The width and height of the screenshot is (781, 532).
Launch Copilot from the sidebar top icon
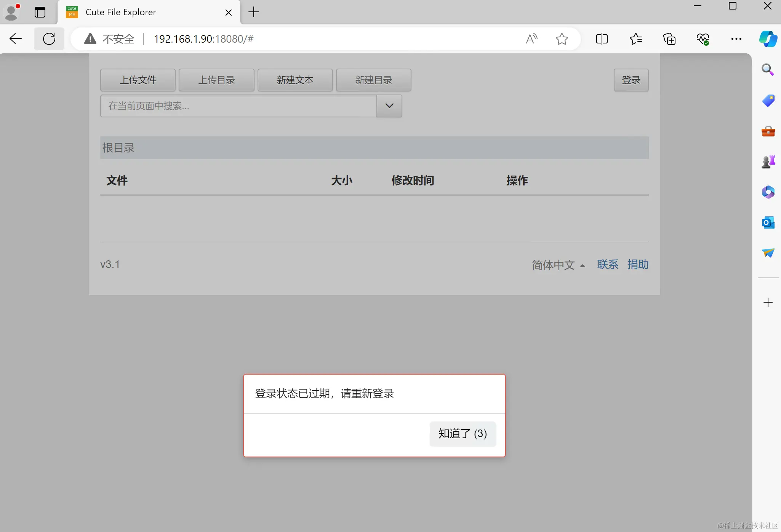point(768,39)
